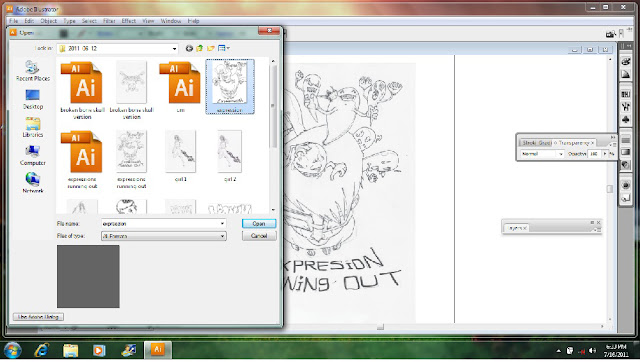Expand the Look in folder dropdown
Screen dimensions: 640x362
[174, 49]
